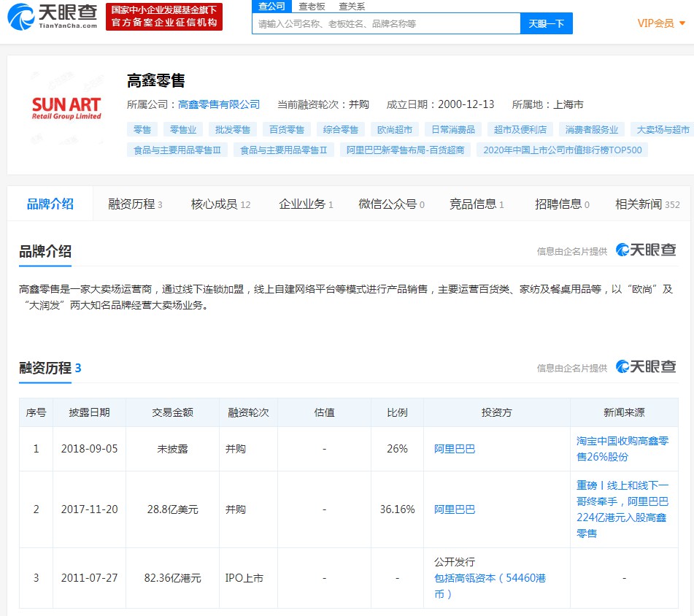Viewport: 694px width, 616px height.
Task: Focus the company name search field
Action: 386,23
